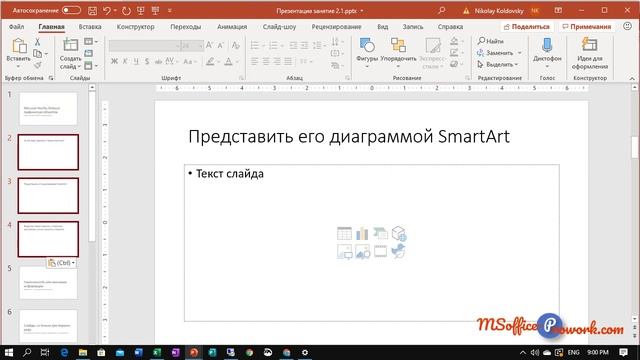This screenshot has height=360, width=640.
Task: Click the undo arrow icon
Action: [x=107, y=11]
